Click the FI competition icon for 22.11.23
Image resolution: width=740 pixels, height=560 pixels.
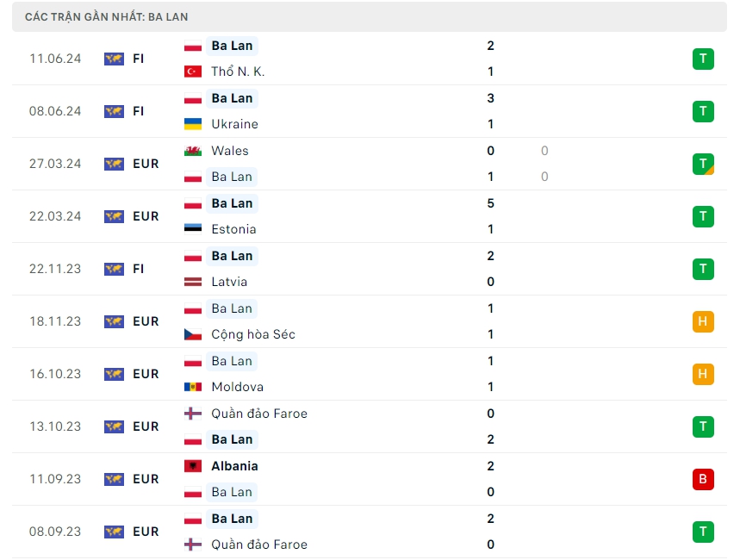114,269
